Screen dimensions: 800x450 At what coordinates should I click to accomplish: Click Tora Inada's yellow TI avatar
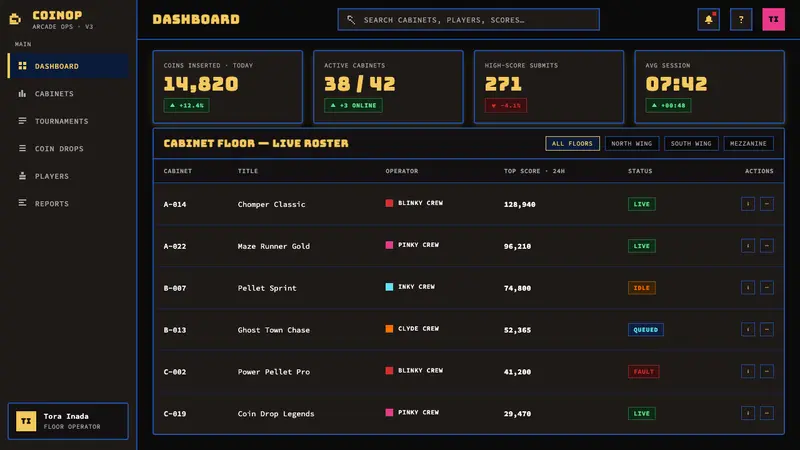[26, 421]
